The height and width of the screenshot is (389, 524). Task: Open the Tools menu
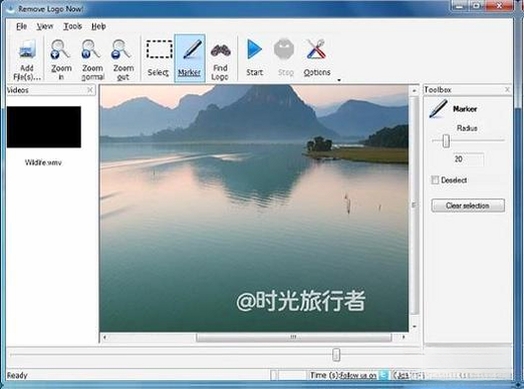click(73, 26)
